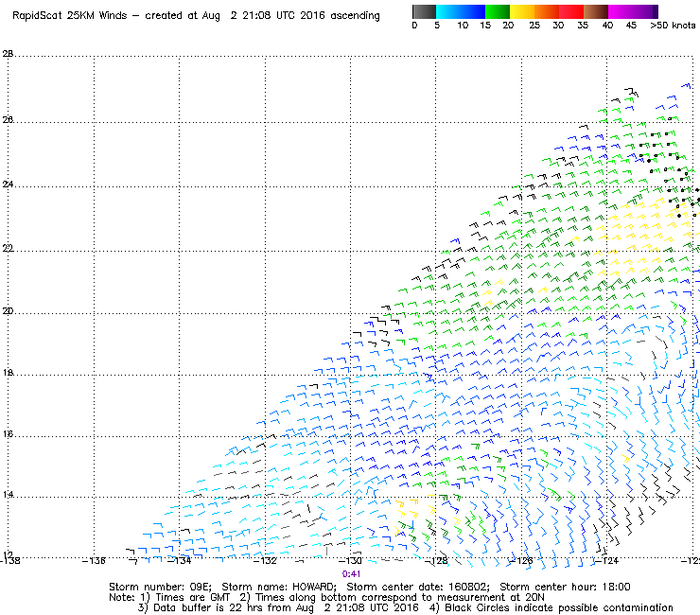This screenshot has width=700, height=615.
Task: Click the latitude axis label '26'
Action: click(8, 120)
